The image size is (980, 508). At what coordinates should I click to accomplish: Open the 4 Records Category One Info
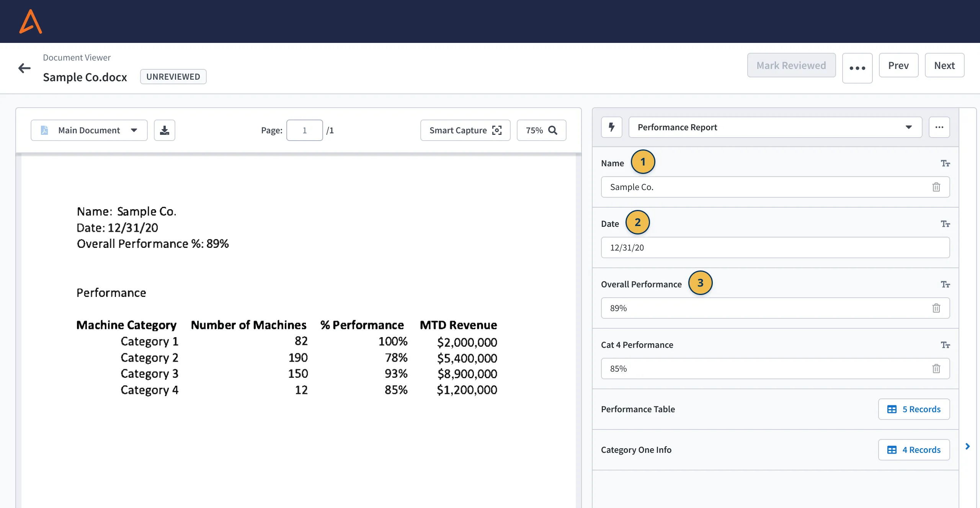[914, 450]
